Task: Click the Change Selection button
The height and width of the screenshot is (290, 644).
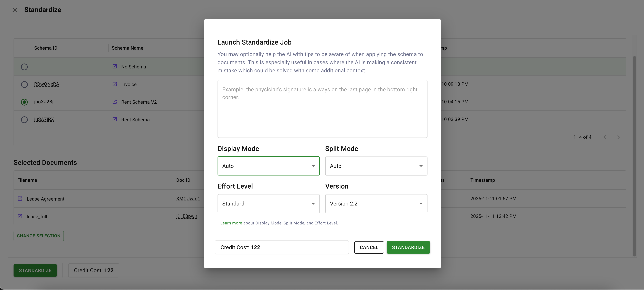Action: coord(38,236)
